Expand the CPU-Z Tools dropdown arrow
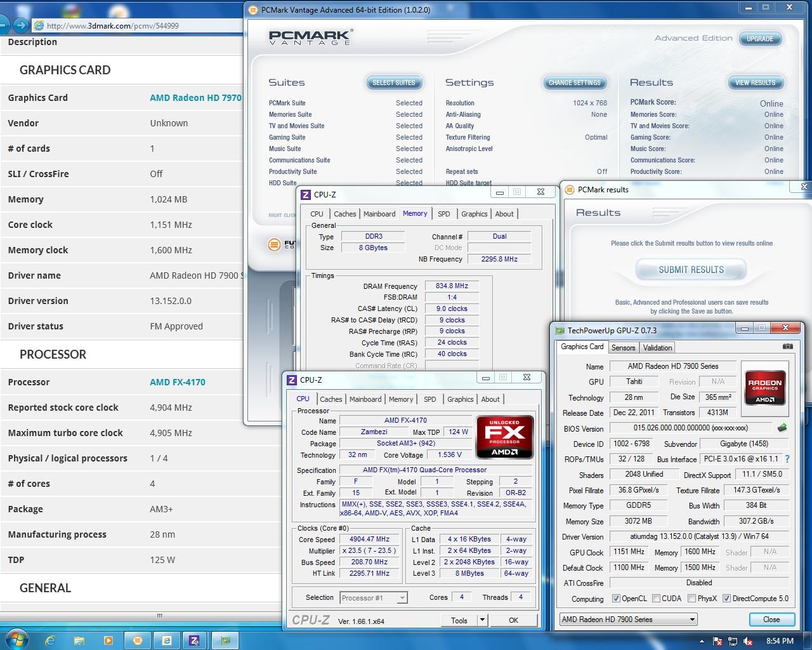 (482, 620)
